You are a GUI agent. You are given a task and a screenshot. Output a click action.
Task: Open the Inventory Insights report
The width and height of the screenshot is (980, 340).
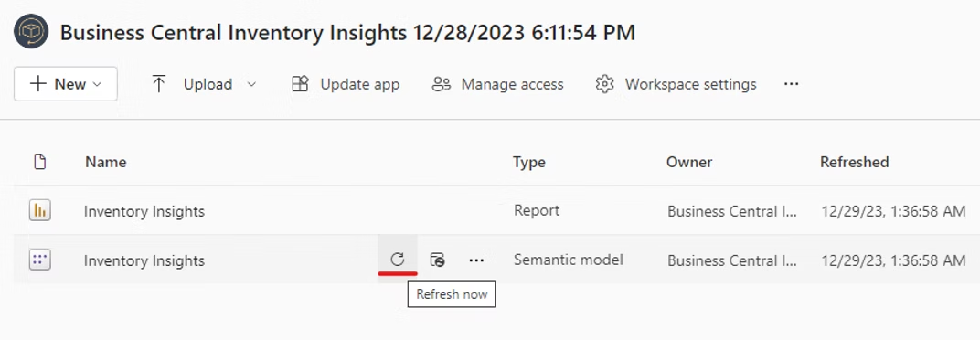[x=144, y=211]
